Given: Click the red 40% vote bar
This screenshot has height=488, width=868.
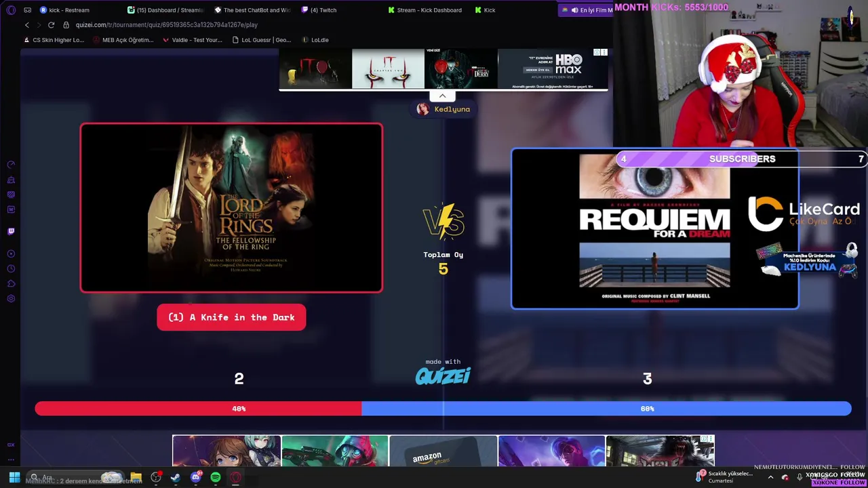Looking at the screenshot, I should tap(198, 409).
